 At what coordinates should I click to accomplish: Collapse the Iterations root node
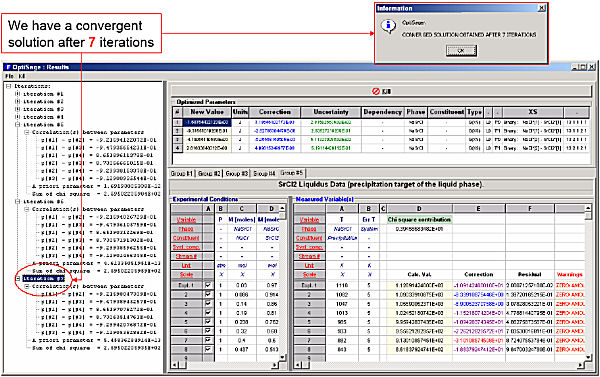[8, 86]
